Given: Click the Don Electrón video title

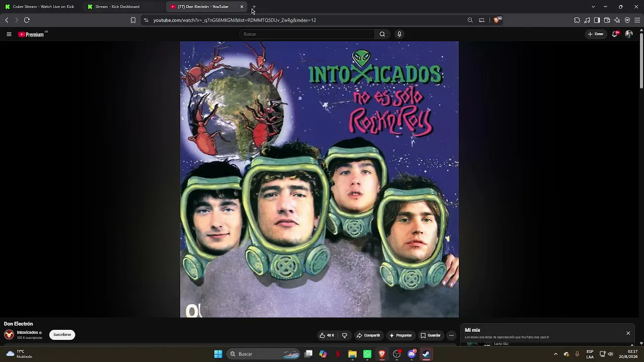Looking at the screenshot, I should click(18, 324).
